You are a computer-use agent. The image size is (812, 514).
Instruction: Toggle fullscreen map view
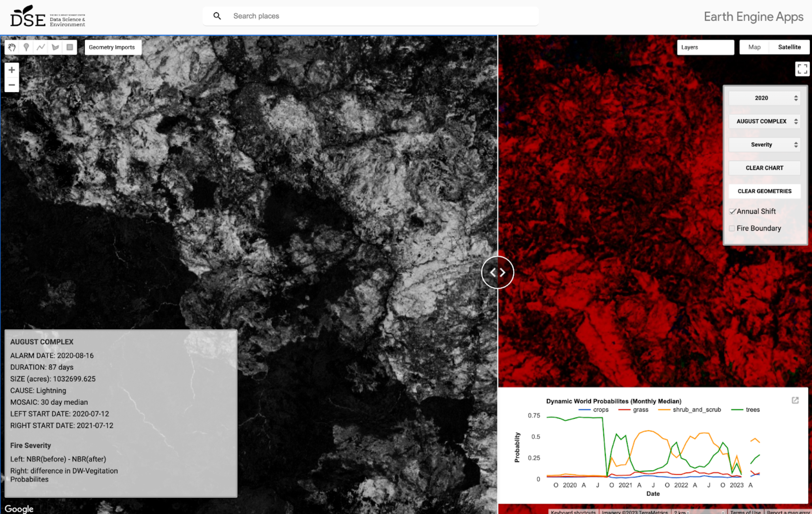(x=802, y=69)
